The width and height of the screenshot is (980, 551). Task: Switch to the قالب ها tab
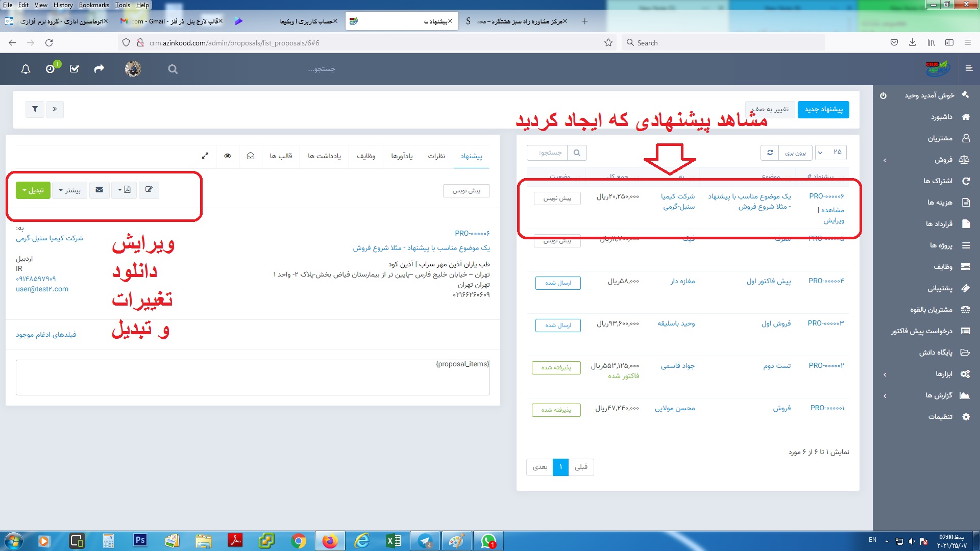click(281, 156)
